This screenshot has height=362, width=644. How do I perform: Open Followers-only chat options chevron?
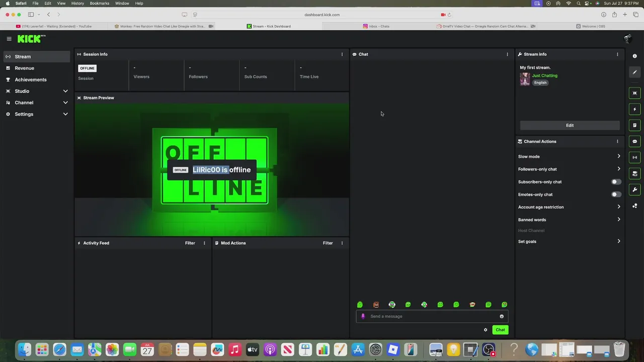[x=618, y=169]
